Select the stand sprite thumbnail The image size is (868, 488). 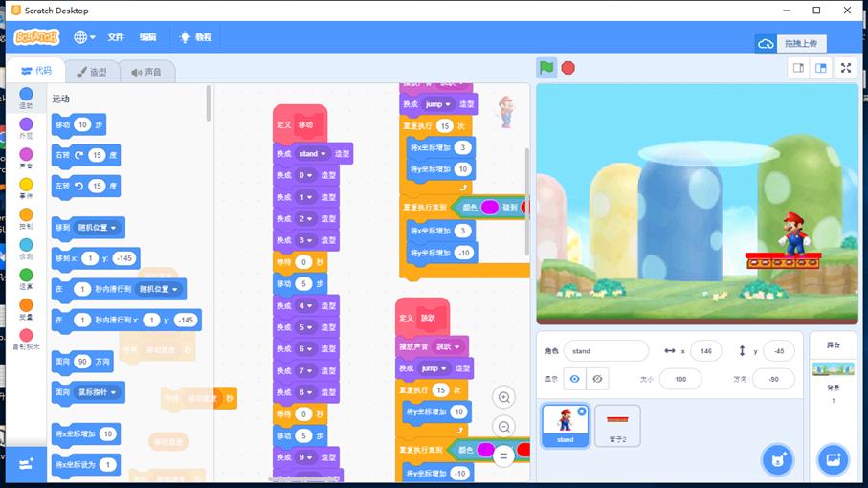click(565, 425)
